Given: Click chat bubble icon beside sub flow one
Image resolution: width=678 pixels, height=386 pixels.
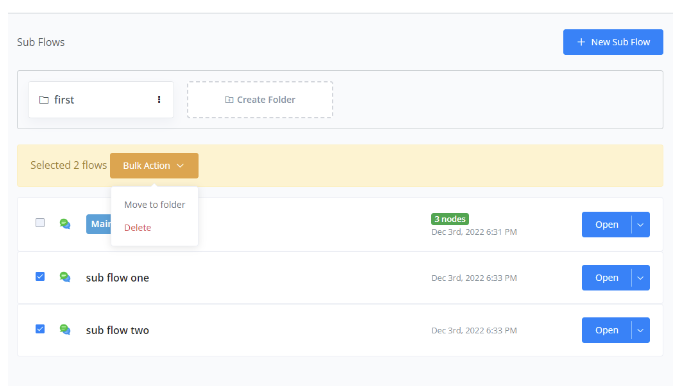Looking at the screenshot, I should coord(65,277).
